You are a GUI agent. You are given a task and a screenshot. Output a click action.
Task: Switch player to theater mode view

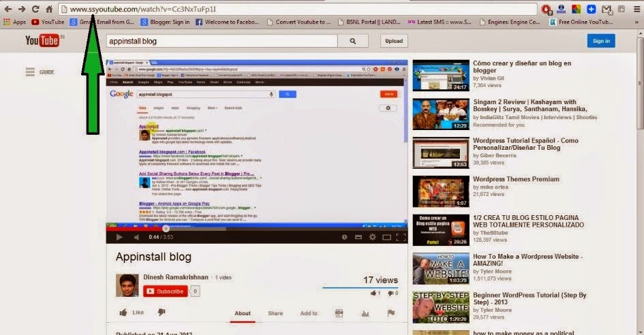pyautogui.click(x=386, y=237)
